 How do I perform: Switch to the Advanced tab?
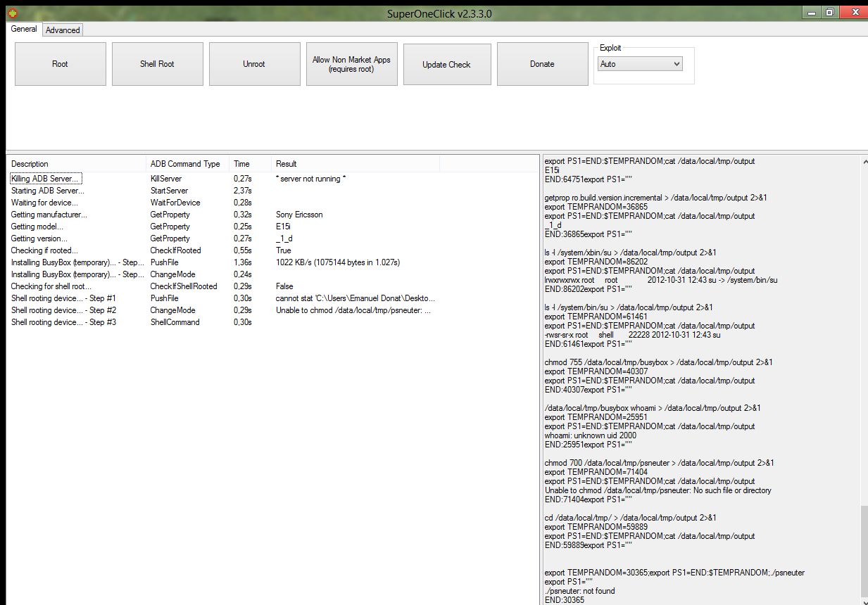(63, 30)
